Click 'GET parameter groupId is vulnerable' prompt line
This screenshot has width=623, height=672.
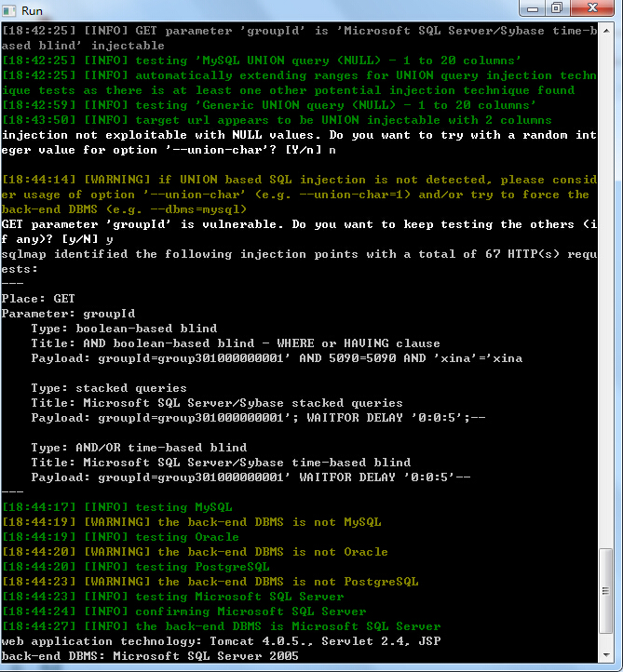[x=299, y=232]
